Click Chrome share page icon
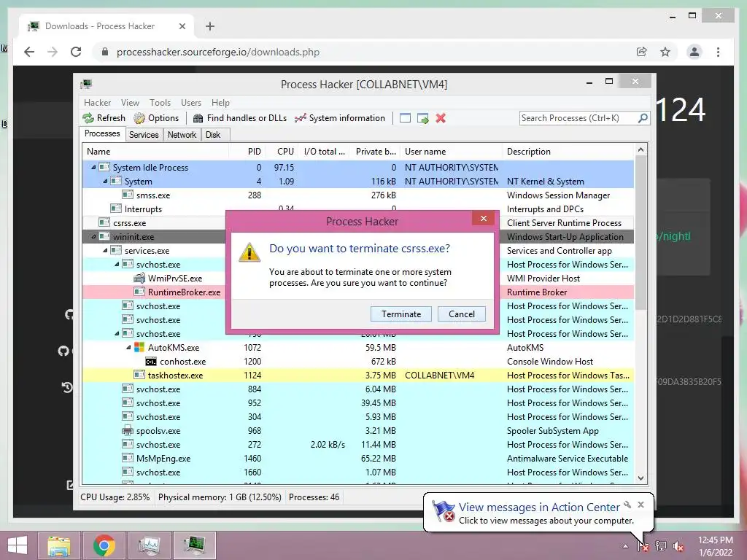Screen dimensions: 747x560 (x=642, y=52)
